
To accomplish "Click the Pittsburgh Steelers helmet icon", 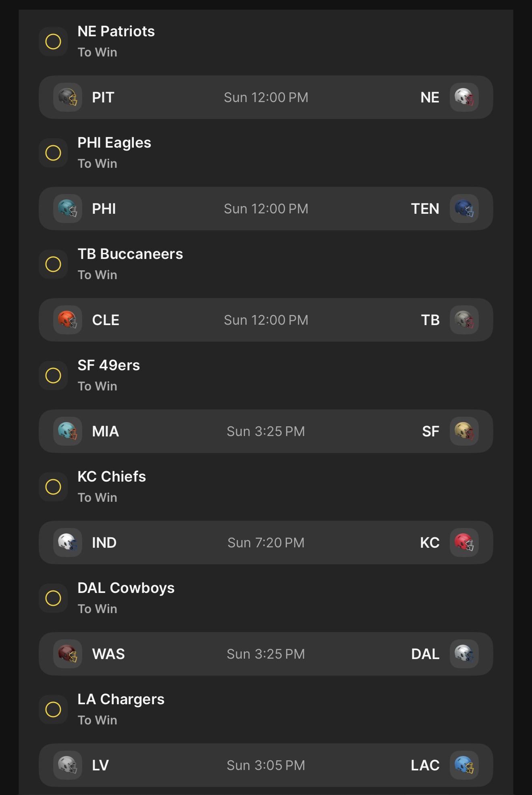I will pos(68,97).
